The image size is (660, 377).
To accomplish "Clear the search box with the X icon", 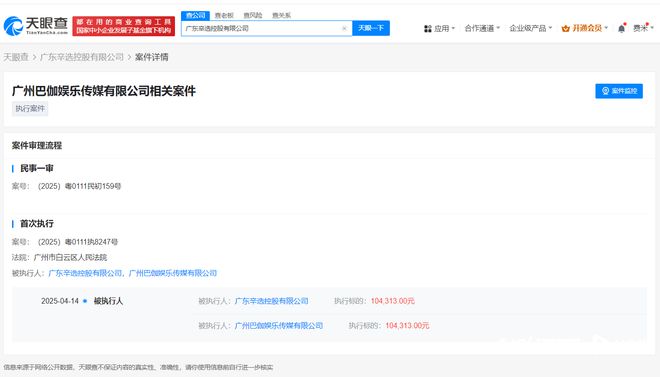I will [344, 28].
